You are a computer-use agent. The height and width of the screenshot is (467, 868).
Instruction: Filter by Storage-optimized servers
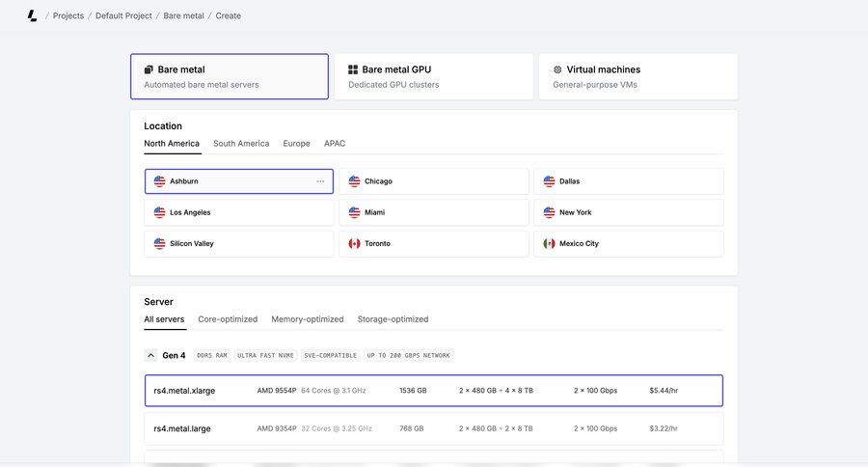tap(393, 319)
